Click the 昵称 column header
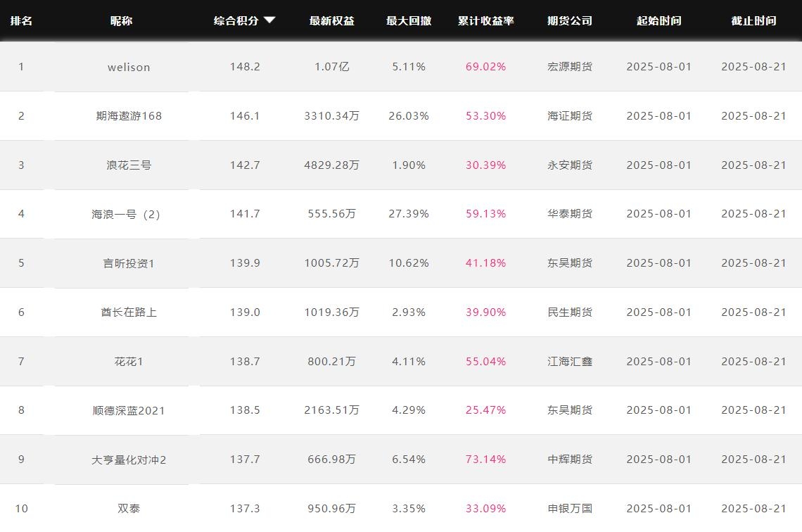The width and height of the screenshot is (802, 532). [121, 20]
